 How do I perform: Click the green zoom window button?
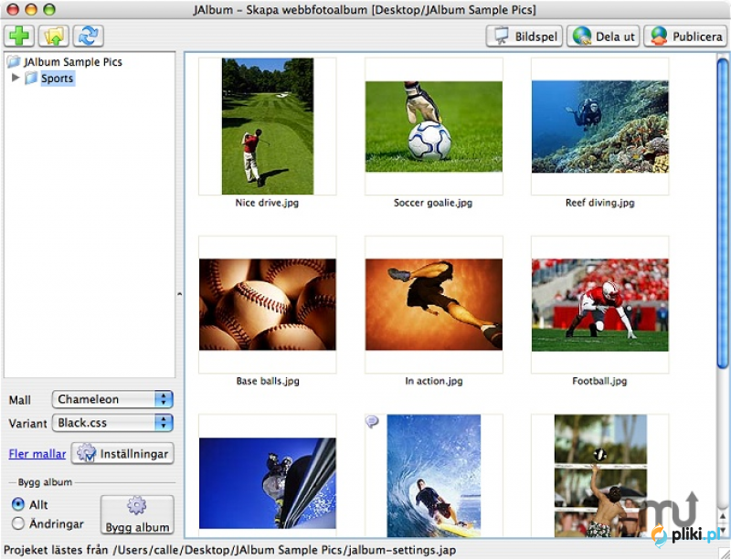[x=49, y=9]
